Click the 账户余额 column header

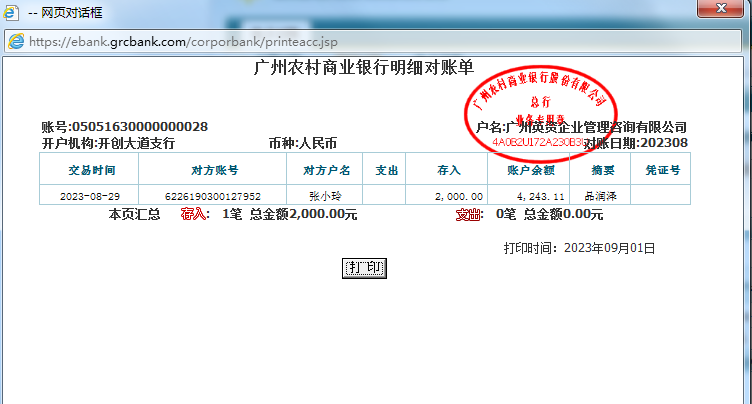tap(531, 170)
